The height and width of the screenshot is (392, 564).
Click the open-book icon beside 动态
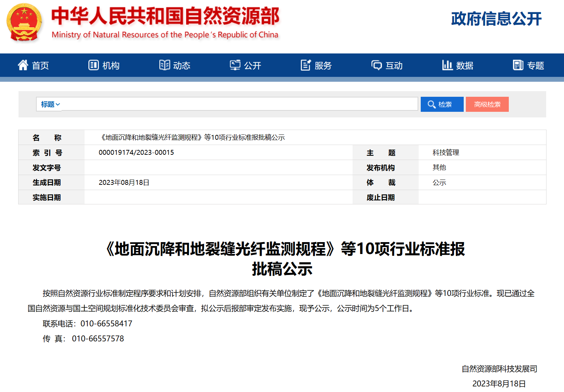tap(164, 65)
